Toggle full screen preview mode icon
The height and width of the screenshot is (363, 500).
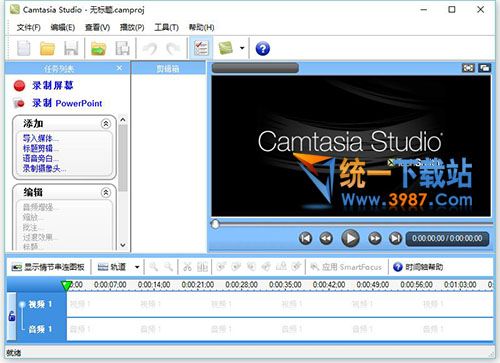click(468, 68)
